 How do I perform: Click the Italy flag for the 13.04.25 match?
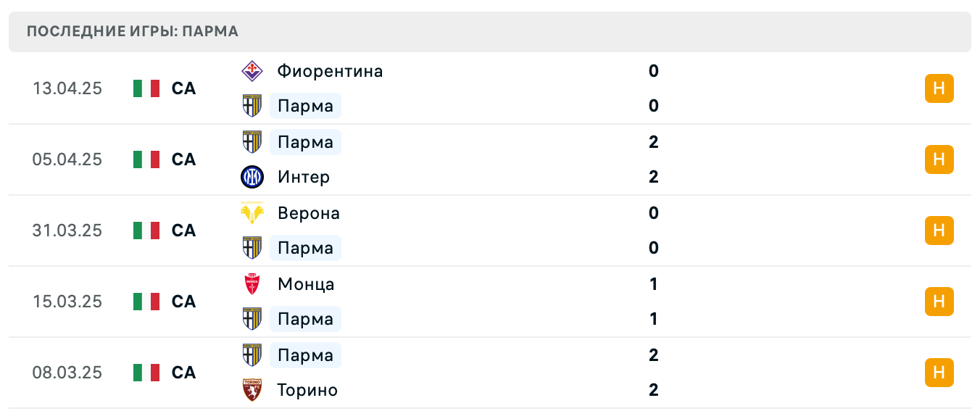click(146, 88)
